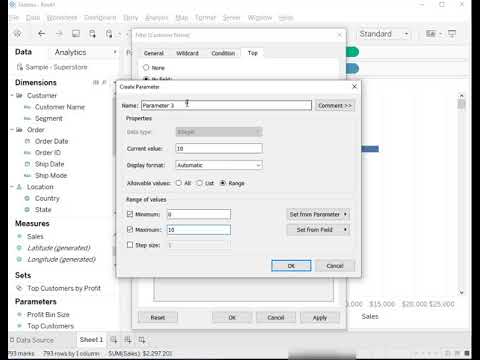Click the Save icon in toolbar
The height and width of the screenshot is (360, 480).
[x=76, y=34]
